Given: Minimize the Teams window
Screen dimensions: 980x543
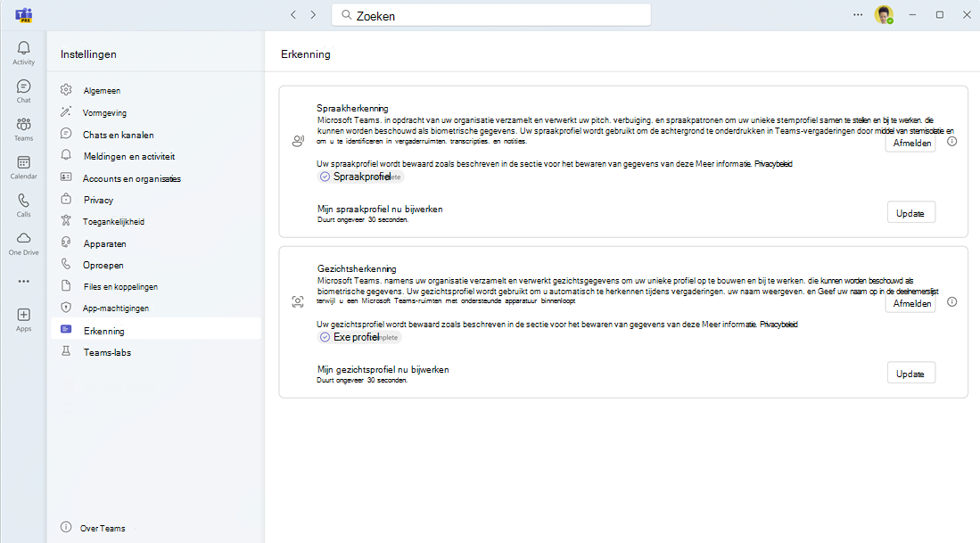Looking at the screenshot, I should point(912,15).
